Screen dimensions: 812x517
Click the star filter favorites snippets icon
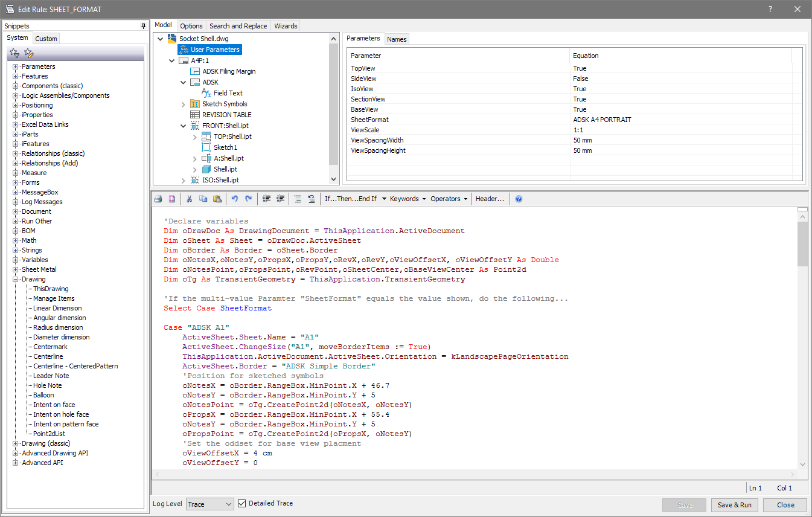click(14, 53)
